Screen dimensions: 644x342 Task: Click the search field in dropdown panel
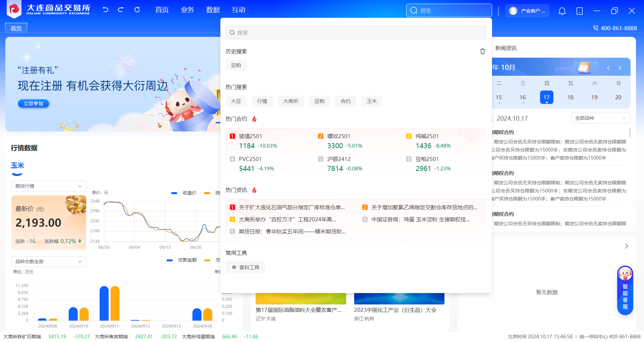click(356, 33)
